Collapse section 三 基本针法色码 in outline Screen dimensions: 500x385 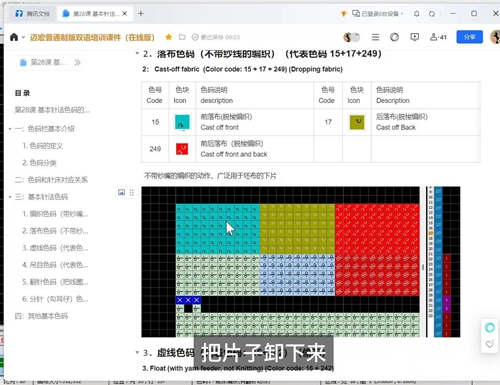[x=10, y=197]
